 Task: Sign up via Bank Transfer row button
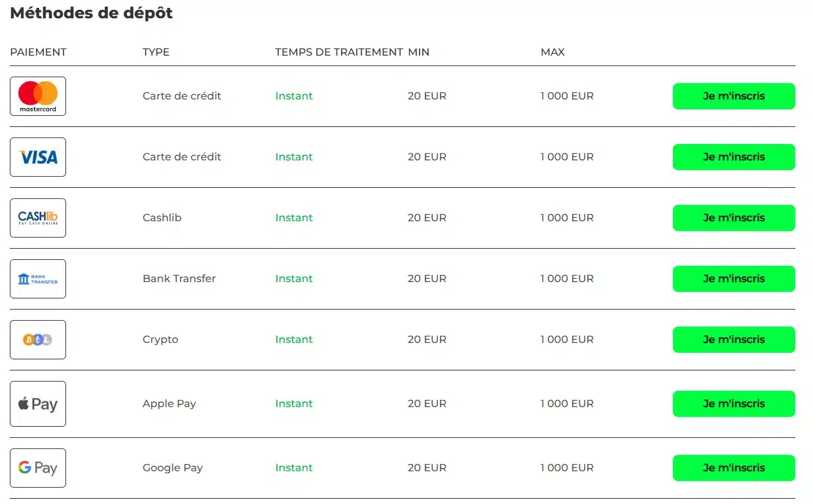734,279
